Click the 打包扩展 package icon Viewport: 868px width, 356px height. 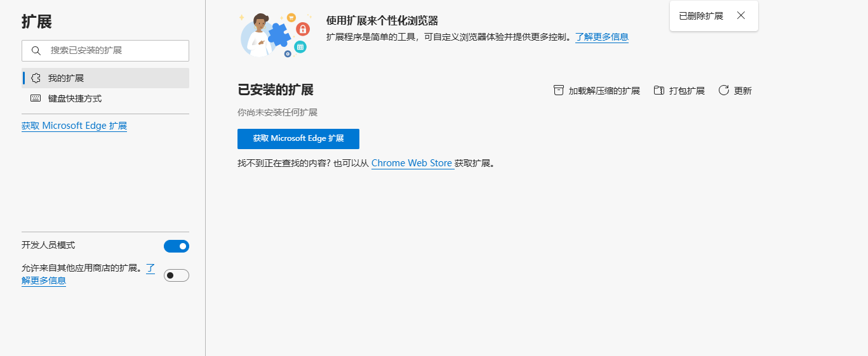tap(659, 90)
